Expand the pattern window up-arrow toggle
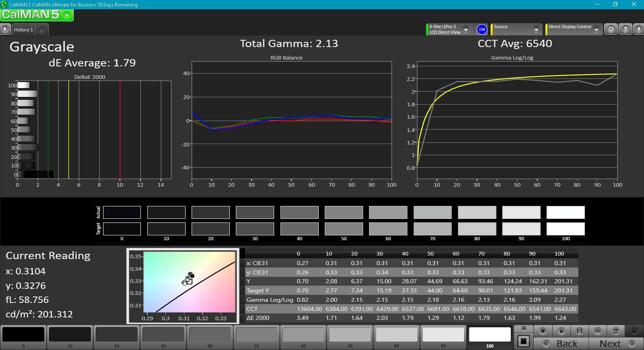This screenshot has width=644, height=350. point(524,328)
